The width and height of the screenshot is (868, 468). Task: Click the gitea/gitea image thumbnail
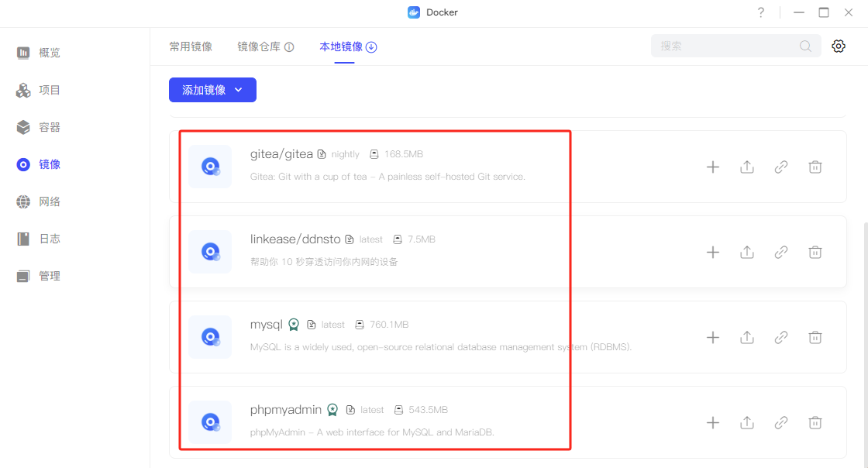coord(210,167)
